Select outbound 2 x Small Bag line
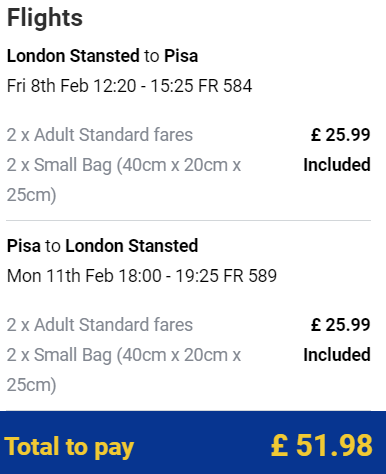Image resolution: width=386 pixels, height=474 pixels. click(124, 180)
